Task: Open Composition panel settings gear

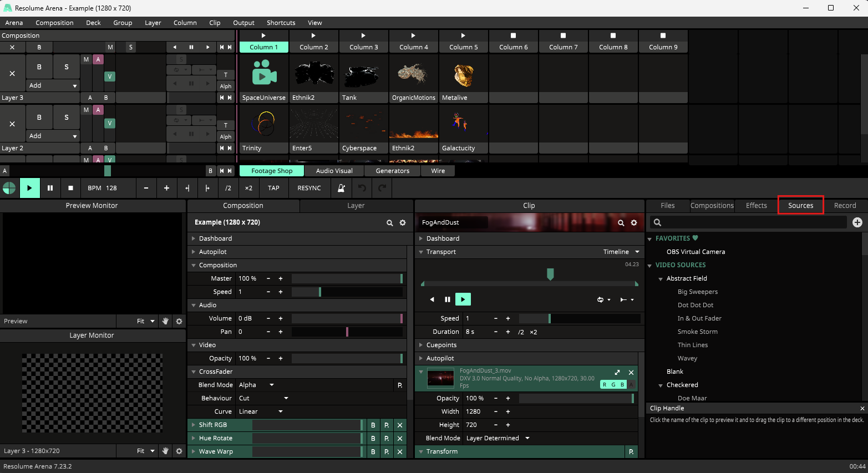Action: 403,222
